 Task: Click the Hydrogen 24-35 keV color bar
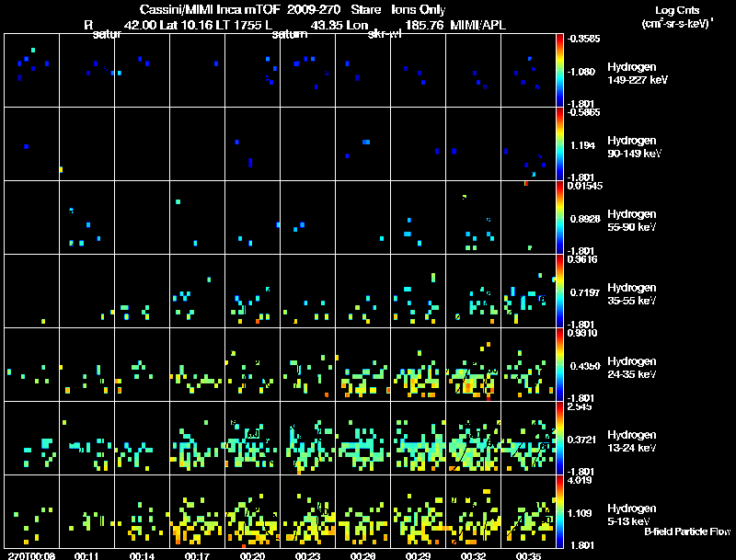pyautogui.click(x=560, y=364)
